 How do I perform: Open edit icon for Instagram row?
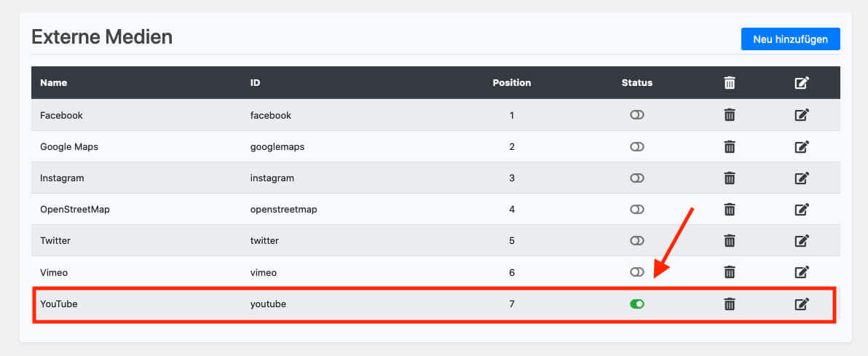[x=802, y=178]
